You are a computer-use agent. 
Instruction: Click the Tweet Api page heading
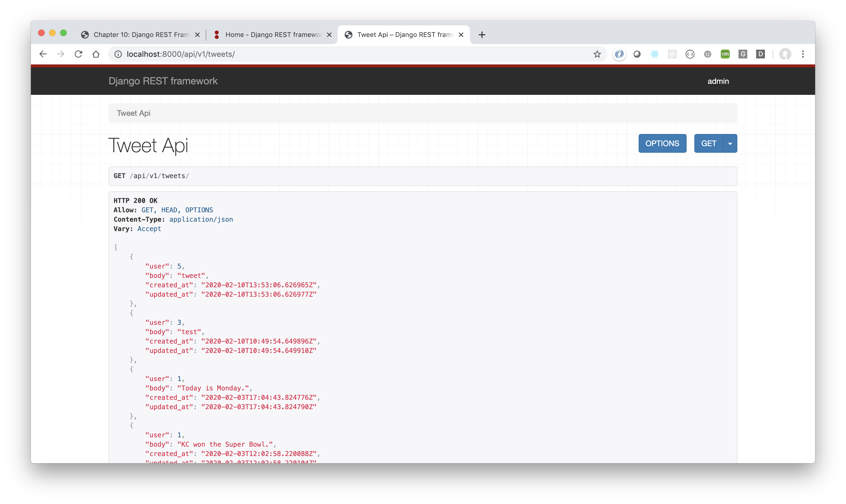[148, 145]
